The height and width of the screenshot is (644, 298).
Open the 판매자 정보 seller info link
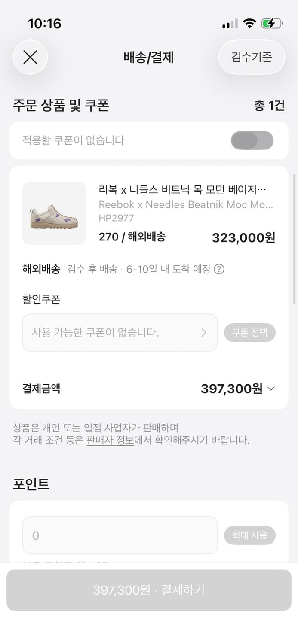pos(111,440)
